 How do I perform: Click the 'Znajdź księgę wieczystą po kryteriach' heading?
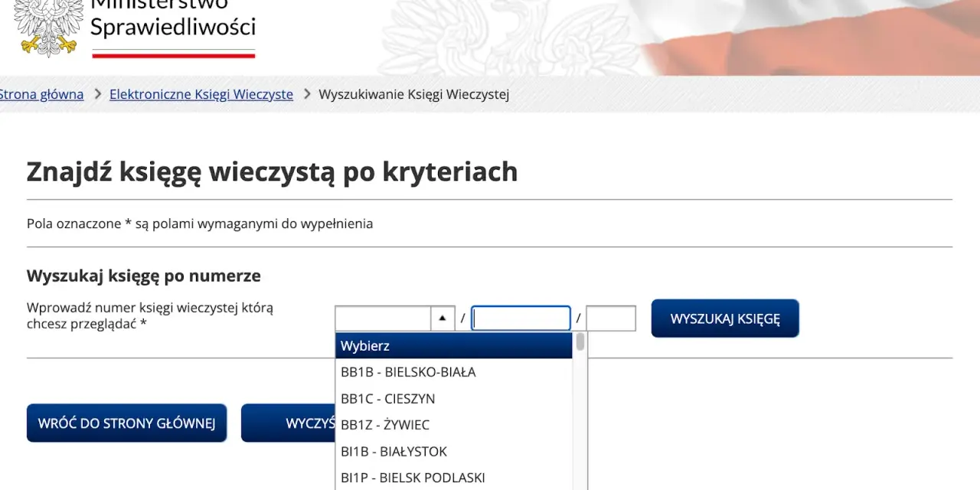[x=272, y=171]
